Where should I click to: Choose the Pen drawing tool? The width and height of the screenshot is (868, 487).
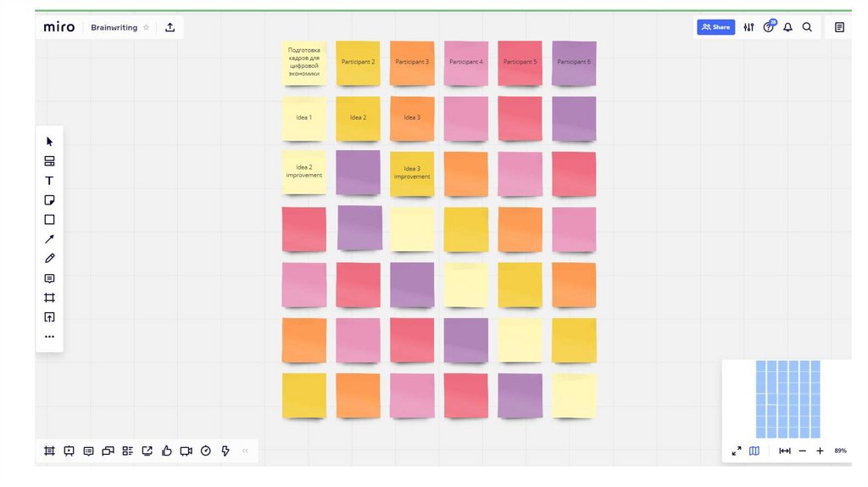point(49,259)
